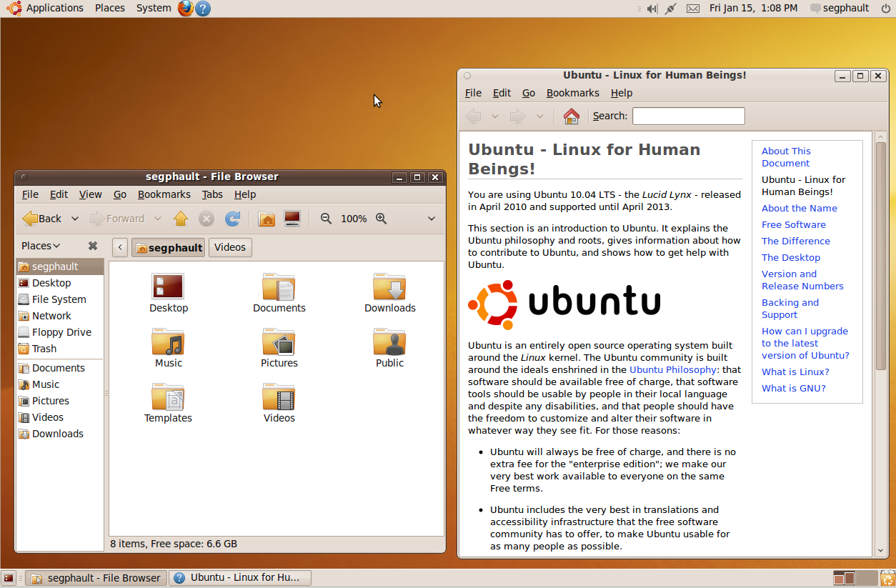Open the Desktop folder icon in file view
Image resolution: width=896 pixels, height=588 pixels.
(168, 286)
